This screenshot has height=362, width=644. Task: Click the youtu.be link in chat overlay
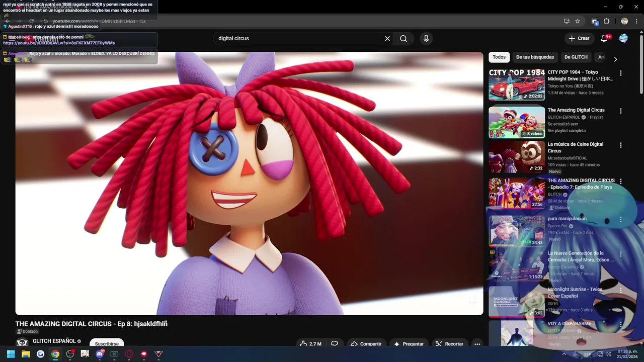59,43
